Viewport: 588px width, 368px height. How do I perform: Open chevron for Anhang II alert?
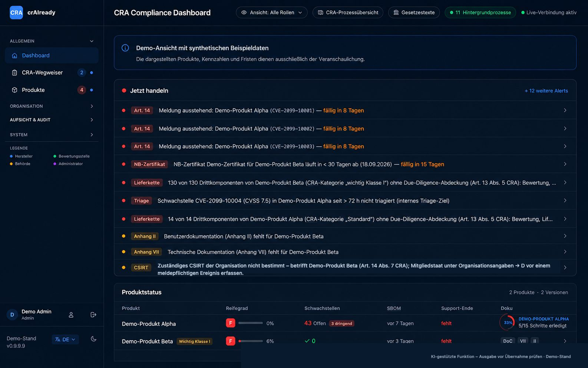click(x=565, y=236)
